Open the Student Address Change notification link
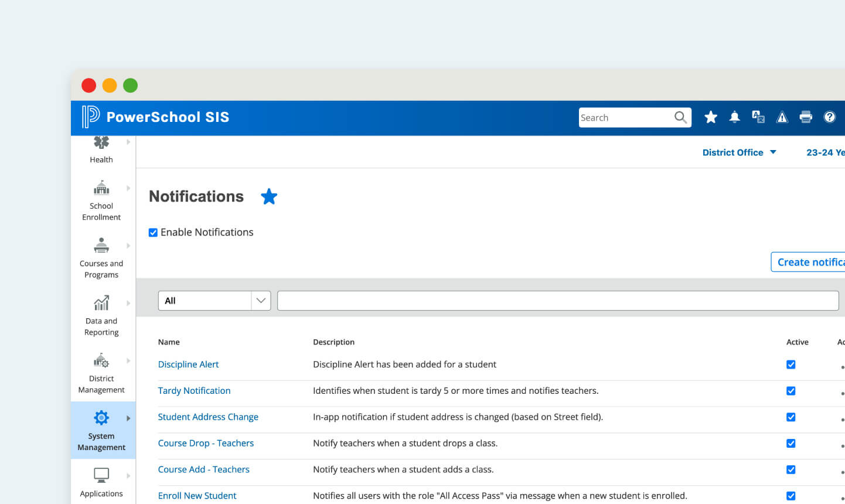Screen dimensions: 845x504 click(x=208, y=417)
